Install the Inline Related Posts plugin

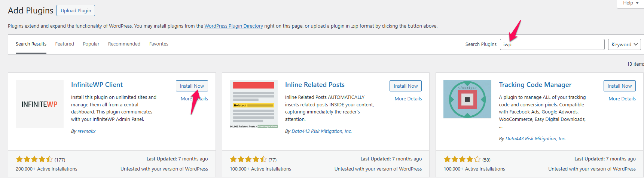coord(406,86)
